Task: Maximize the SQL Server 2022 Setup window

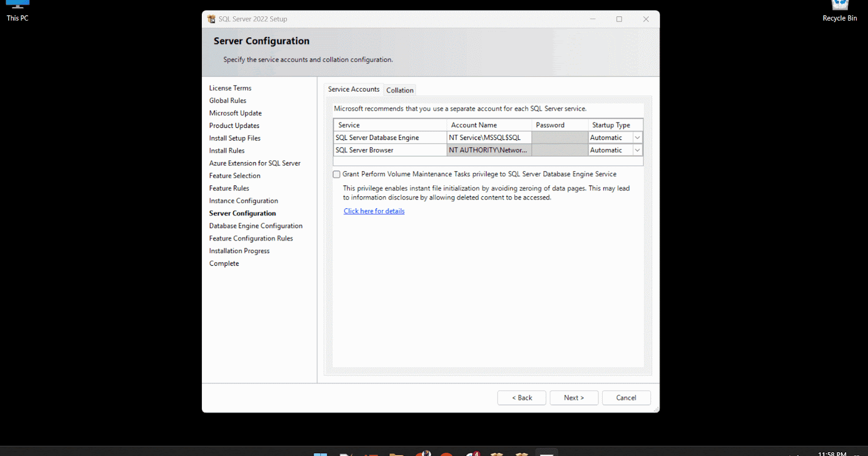Action: (619, 19)
